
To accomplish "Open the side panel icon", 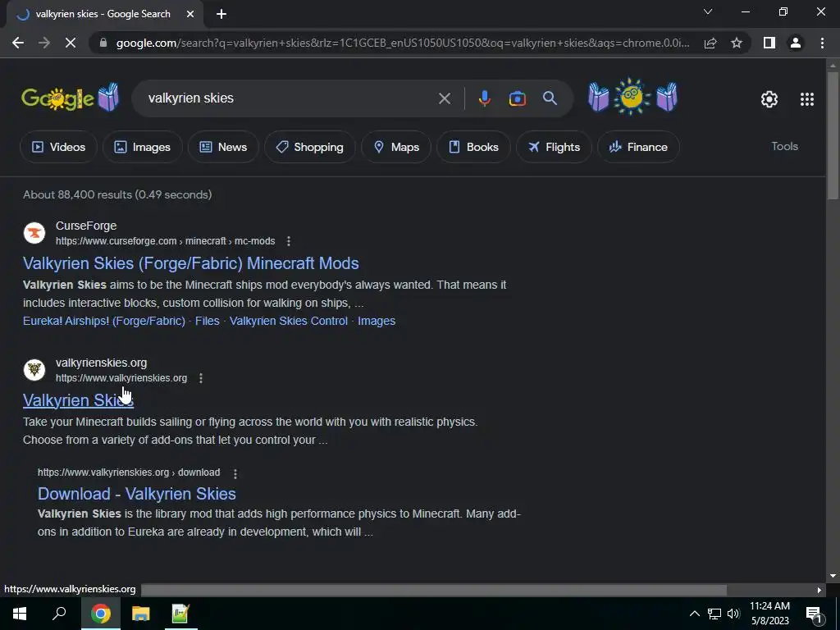I will point(769,43).
